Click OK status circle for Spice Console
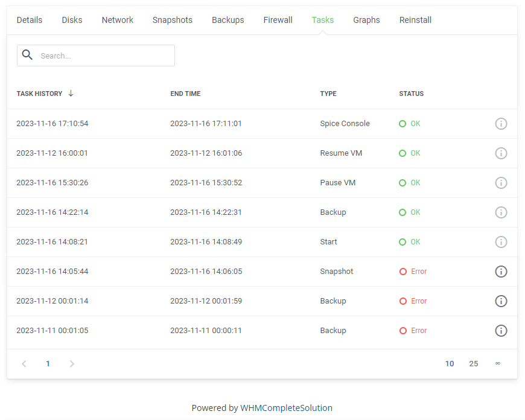 (402, 124)
